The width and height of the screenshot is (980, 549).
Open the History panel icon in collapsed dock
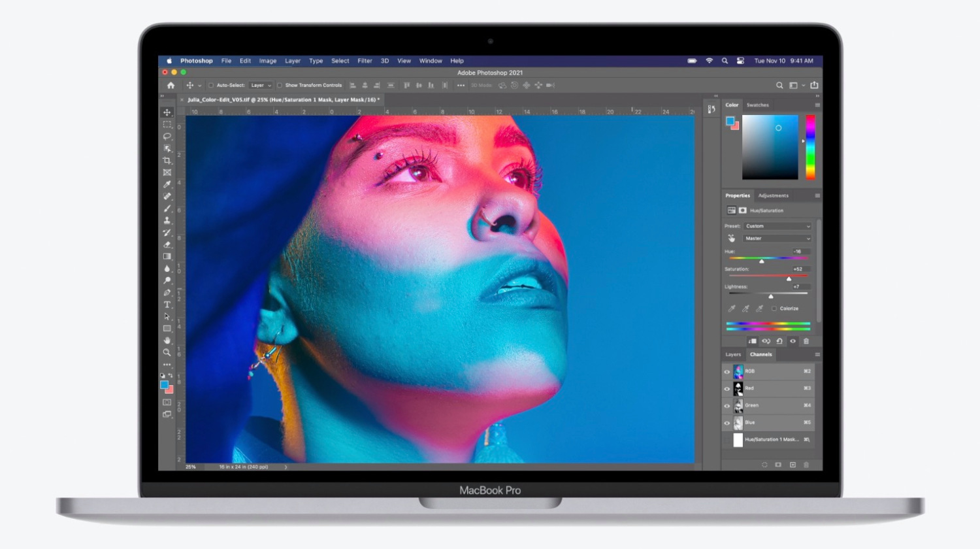[x=711, y=109]
